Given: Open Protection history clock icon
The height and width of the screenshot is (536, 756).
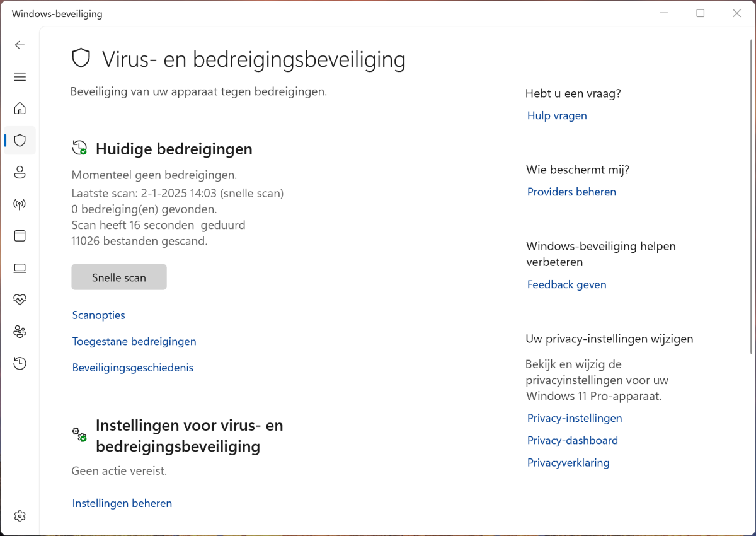Looking at the screenshot, I should coord(20,363).
